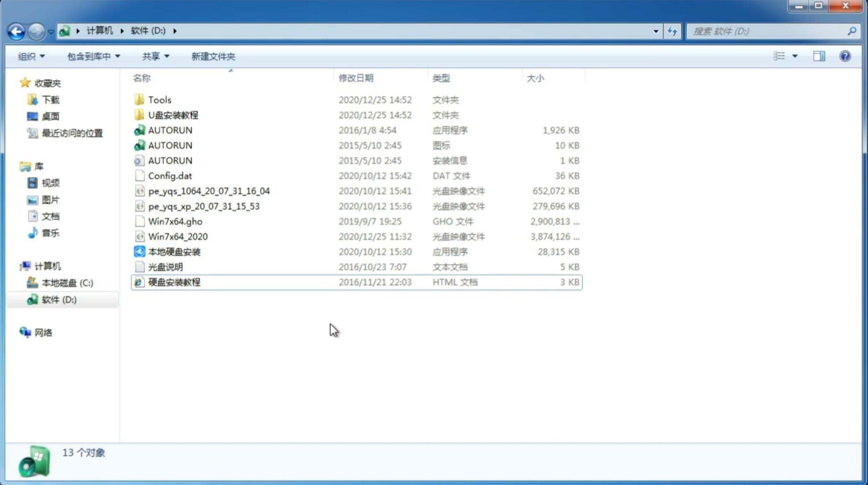Viewport: 868px width, 485px height.
Task: Select 软件 (D:) drive in sidebar
Action: [x=58, y=300]
